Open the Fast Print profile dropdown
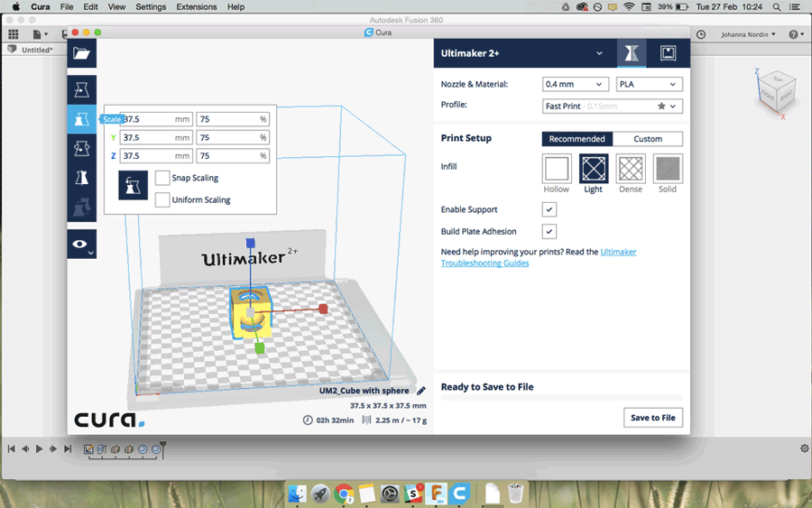Screen dimensions: 812x508 (612, 106)
